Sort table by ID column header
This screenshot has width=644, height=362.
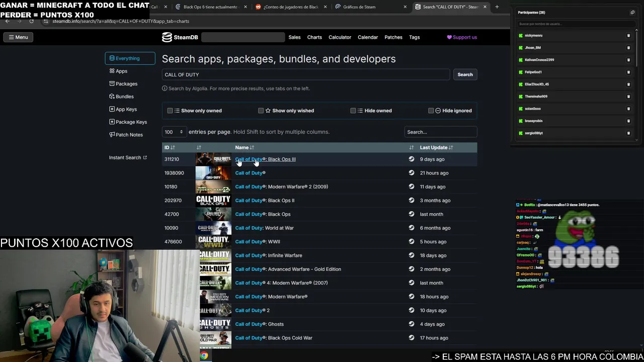(170, 147)
